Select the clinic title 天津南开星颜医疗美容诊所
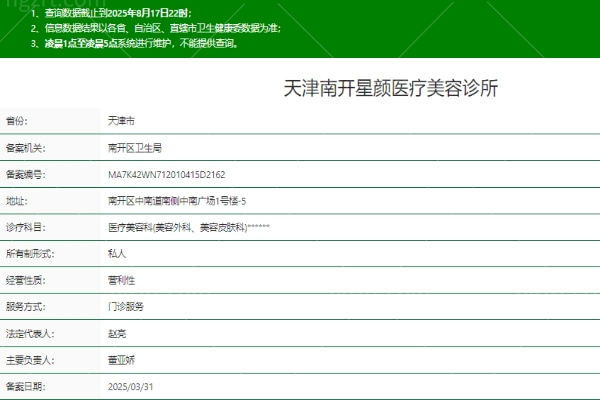This screenshot has height=400, width=600. pyautogui.click(x=391, y=88)
